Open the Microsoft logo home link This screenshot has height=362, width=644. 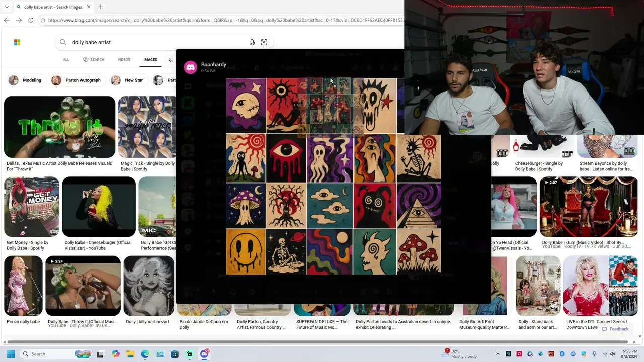tap(17, 42)
